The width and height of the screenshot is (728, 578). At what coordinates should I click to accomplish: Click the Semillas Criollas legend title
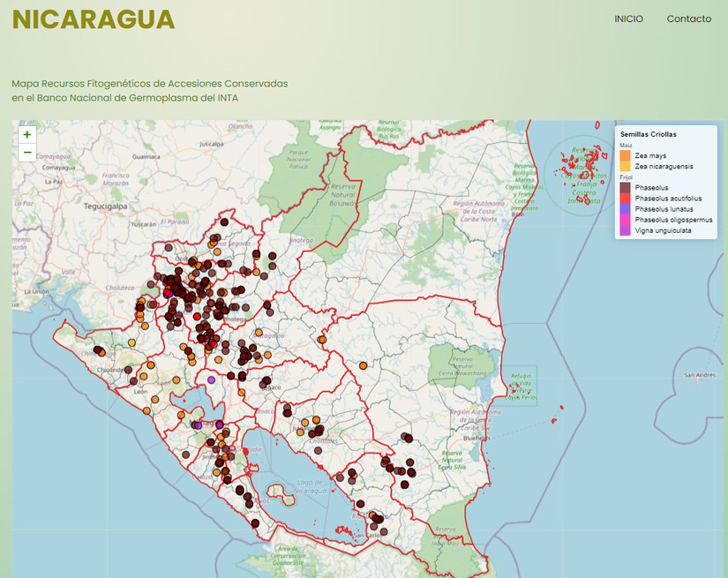649,134
